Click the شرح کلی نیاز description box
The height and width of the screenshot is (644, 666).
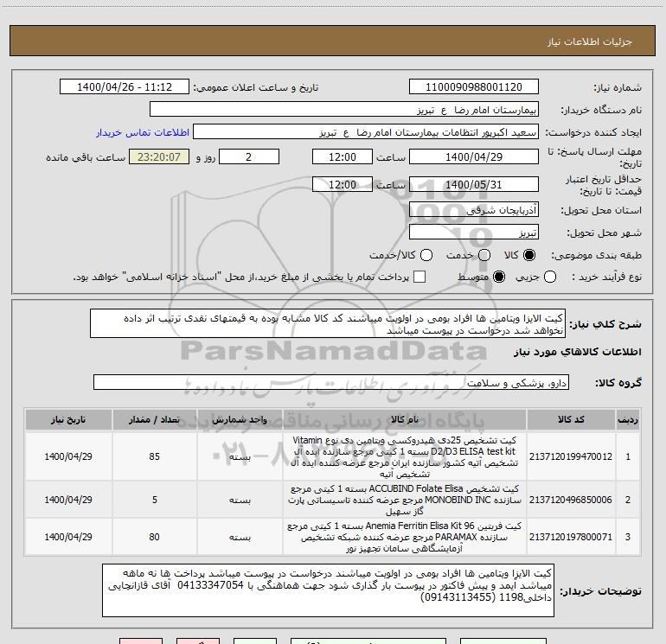point(328,324)
